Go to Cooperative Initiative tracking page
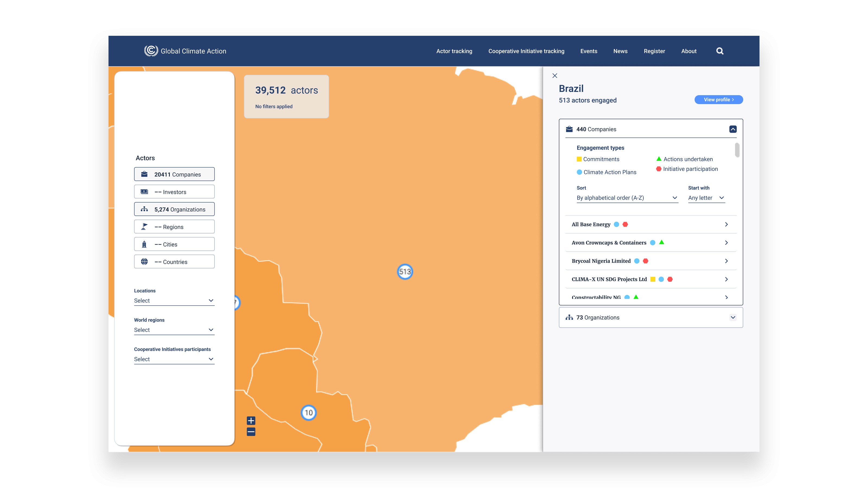This screenshot has height=488, width=868. tap(526, 51)
